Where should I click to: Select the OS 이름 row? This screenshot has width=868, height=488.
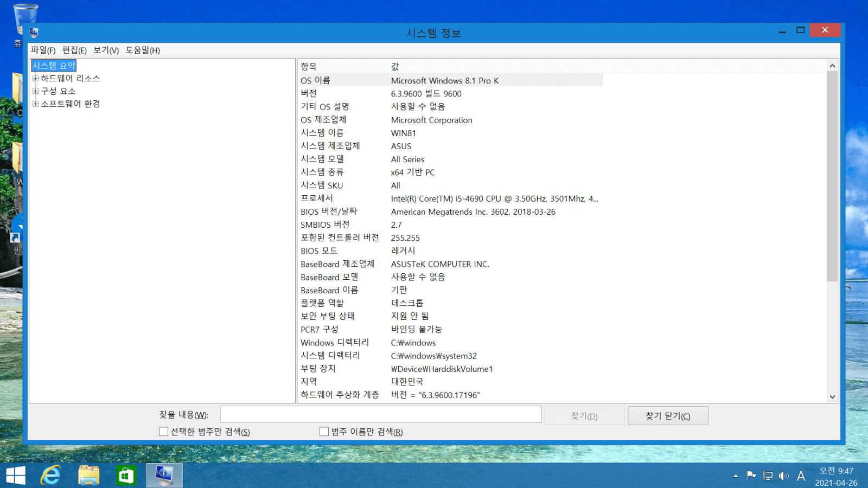[x=450, y=80]
